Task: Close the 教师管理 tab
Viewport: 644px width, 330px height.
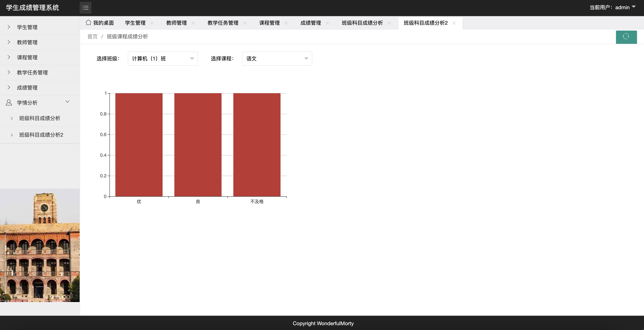Action: coord(193,23)
